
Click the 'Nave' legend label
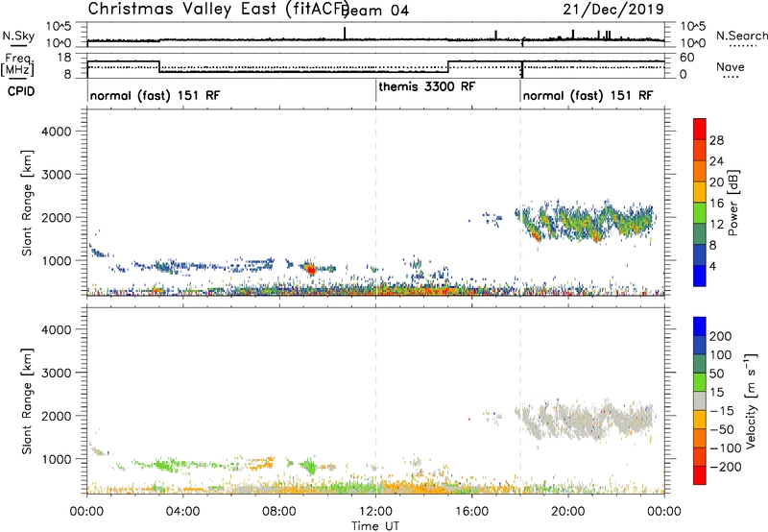(731, 67)
